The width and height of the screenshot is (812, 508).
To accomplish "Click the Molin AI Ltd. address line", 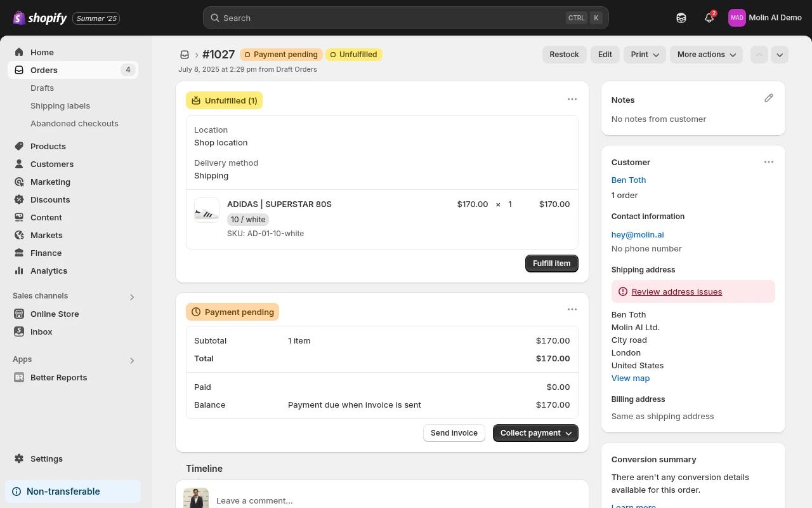I will (636, 327).
